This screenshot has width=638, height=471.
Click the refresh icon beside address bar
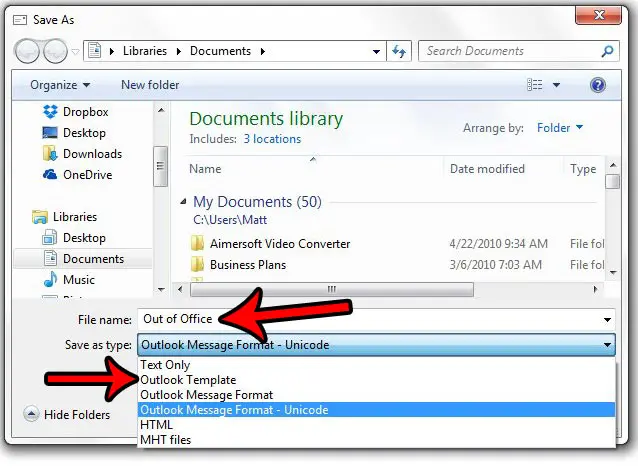click(400, 51)
